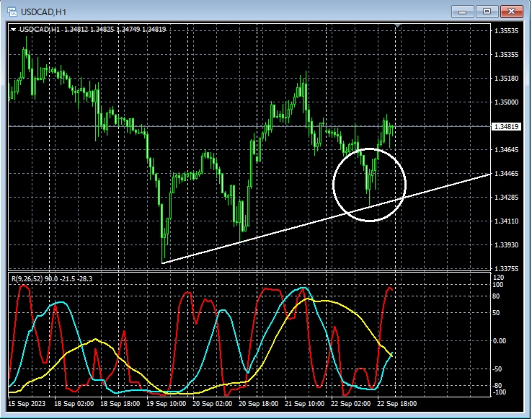
Task: Click the 21 Sep 10:00 time label
Action: (305, 404)
